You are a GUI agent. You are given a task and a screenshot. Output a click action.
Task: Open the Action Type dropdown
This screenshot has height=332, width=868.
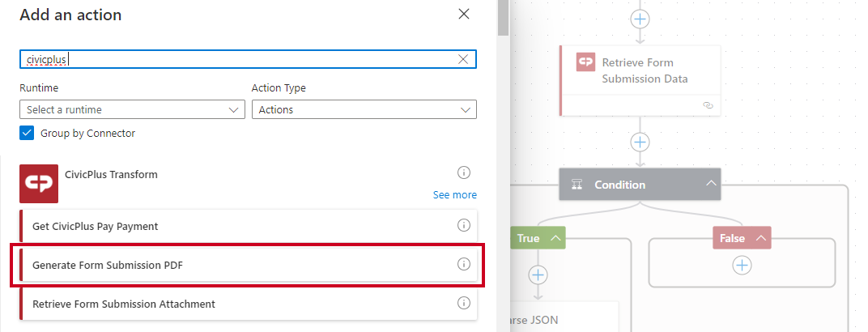coord(364,109)
